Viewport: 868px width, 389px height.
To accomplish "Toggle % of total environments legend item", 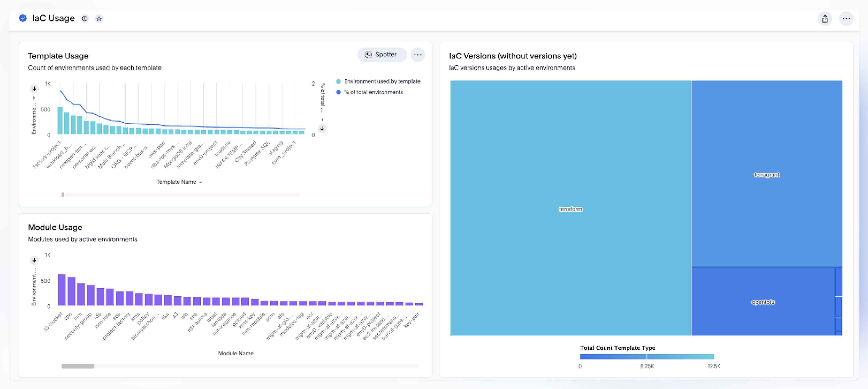I will point(370,92).
